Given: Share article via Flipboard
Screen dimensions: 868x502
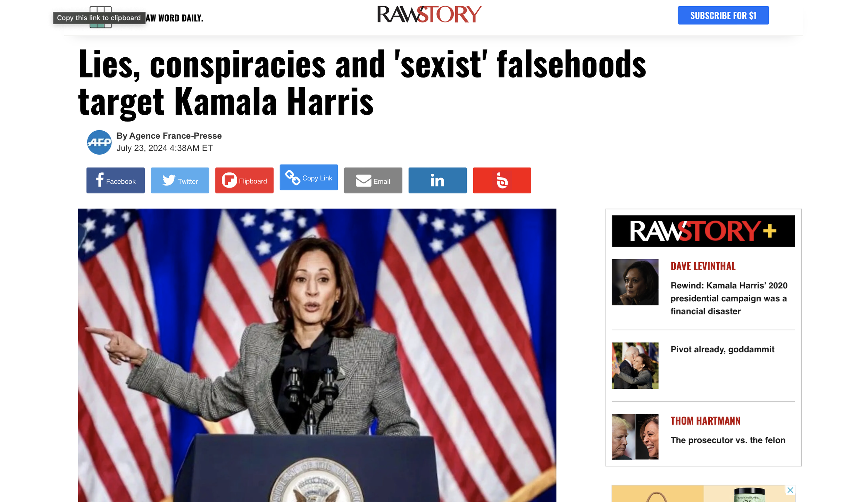Looking at the screenshot, I should (x=244, y=180).
